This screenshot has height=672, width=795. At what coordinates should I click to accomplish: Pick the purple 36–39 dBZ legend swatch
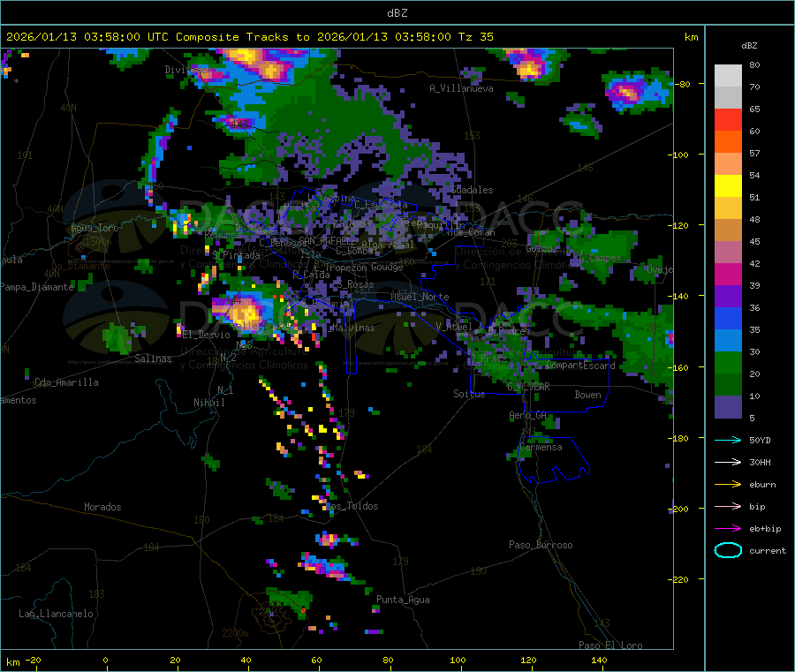tap(728, 297)
